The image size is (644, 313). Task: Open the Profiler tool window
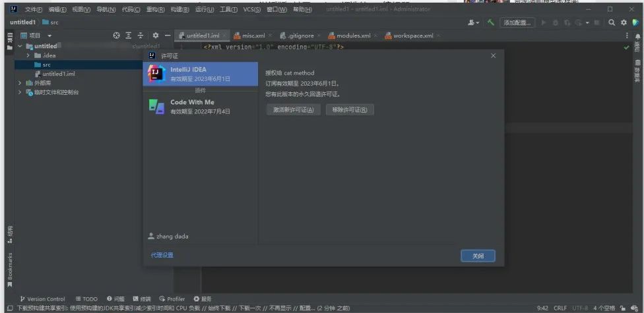coord(172,299)
